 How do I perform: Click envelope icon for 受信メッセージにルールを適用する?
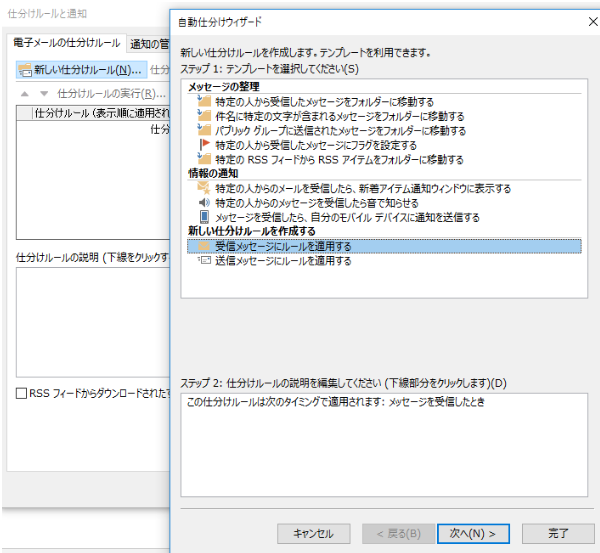[204, 246]
